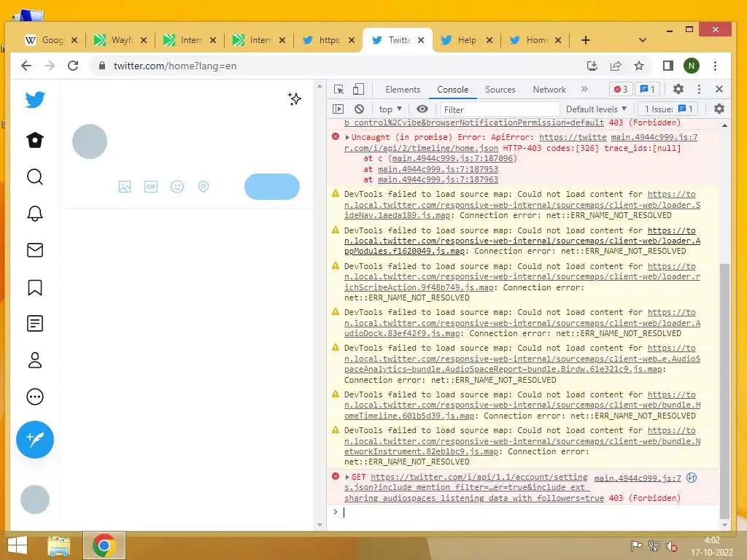Open the tab search chevron dropdown
This screenshot has width=747, height=560.
pyautogui.click(x=643, y=40)
